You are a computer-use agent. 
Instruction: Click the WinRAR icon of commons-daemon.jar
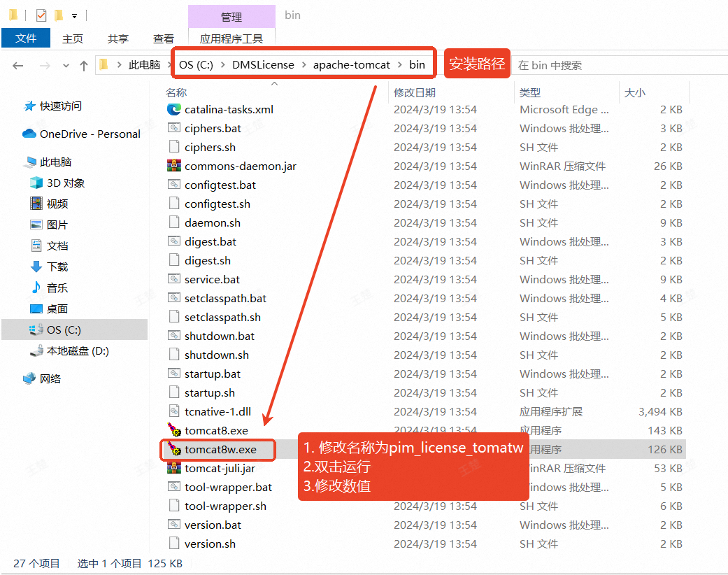click(174, 166)
